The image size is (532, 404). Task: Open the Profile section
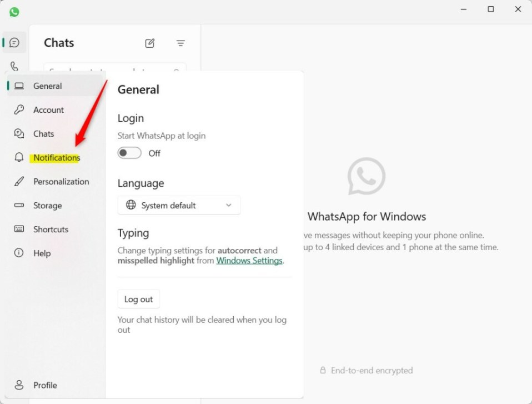[55, 385]
